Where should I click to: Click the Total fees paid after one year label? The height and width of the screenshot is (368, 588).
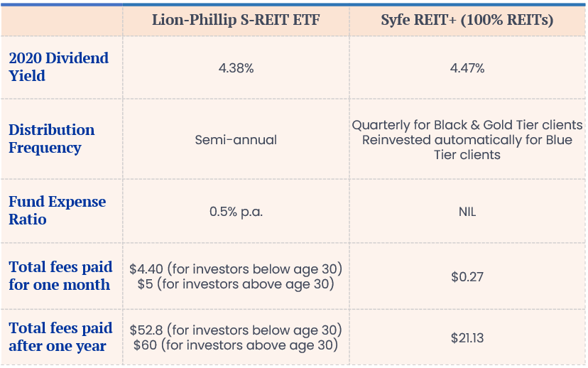click(x=60, y=337)
